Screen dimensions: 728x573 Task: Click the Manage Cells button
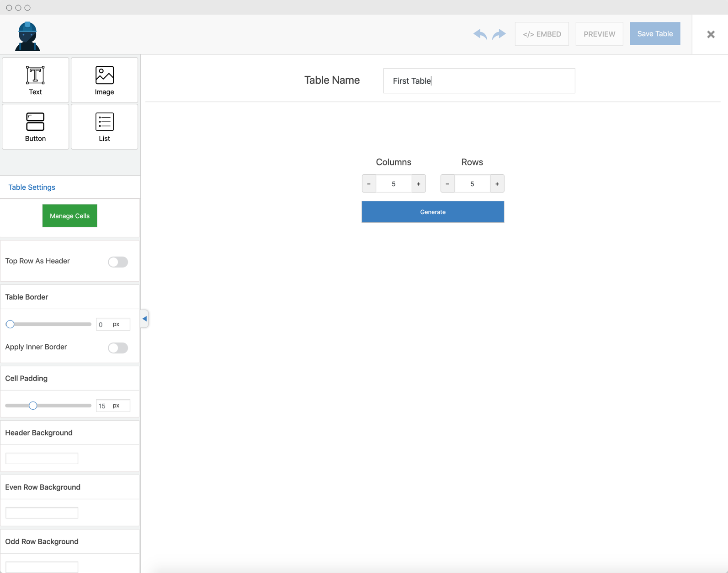click(69, 216)
